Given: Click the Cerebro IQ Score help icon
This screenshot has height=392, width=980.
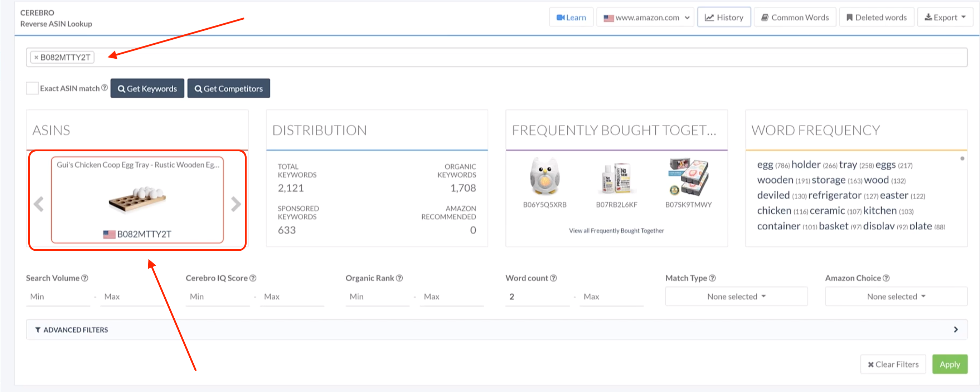Looking at the screenshot, I should [x=253, y=278].
